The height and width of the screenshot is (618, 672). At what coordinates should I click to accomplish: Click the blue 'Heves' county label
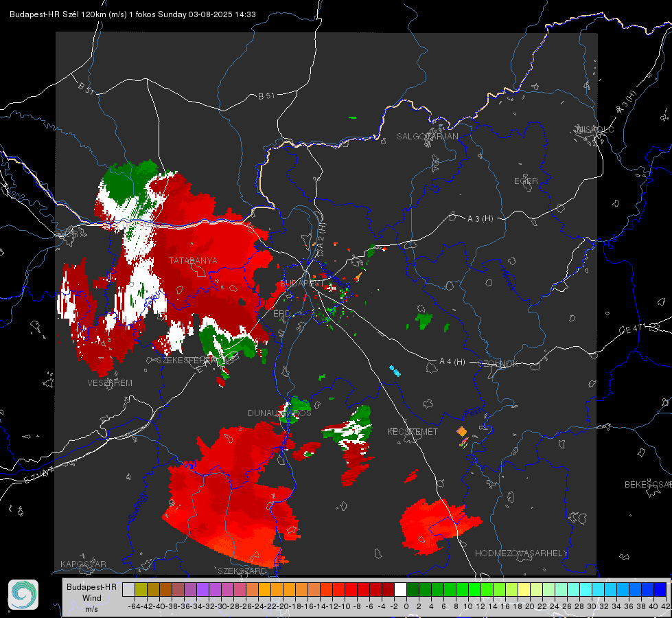point(507,278)
